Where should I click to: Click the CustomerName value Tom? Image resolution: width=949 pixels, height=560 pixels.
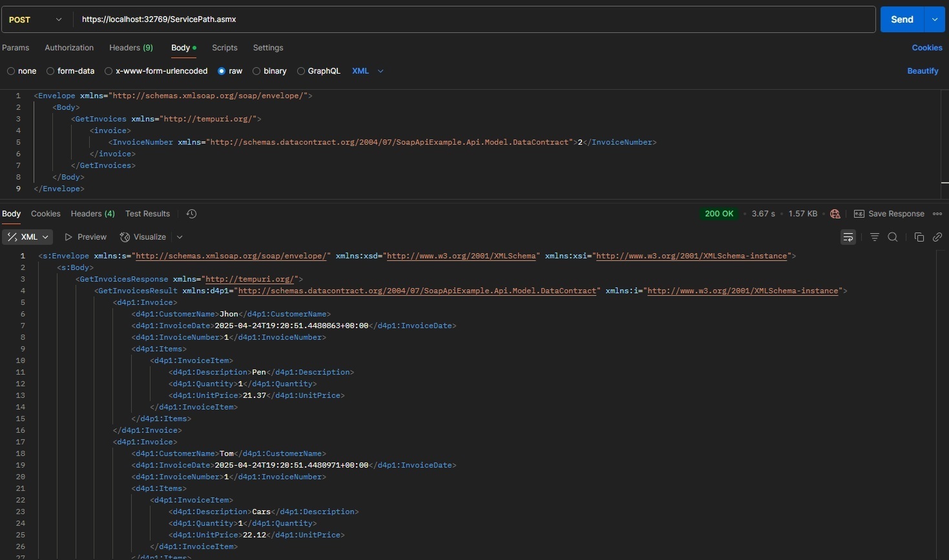227,453
